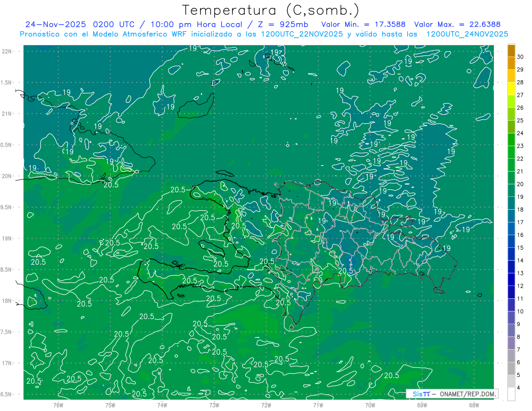Image resolution: width=532 pixels, height=411 pixels.
Task: Click the white color bar segment beside 4
Action: (x=511, y=394)
